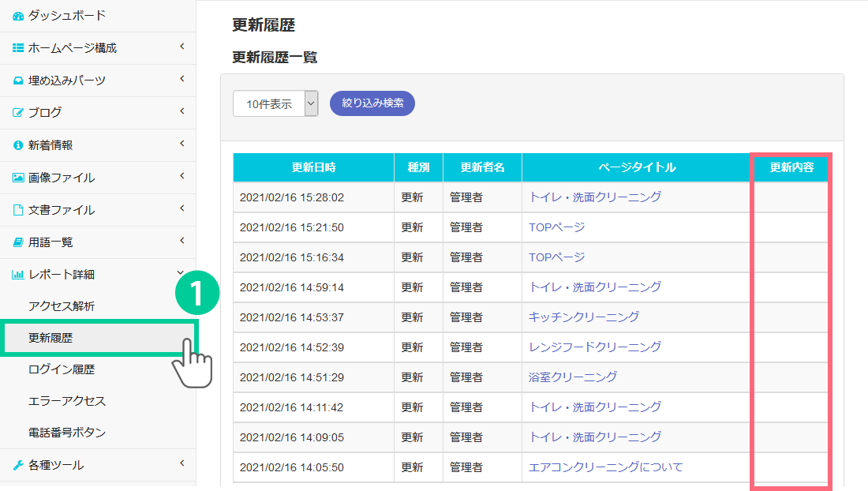
Task: Collapse the レポート詳細 menu chevron
Action: click(x=181, y=274)
